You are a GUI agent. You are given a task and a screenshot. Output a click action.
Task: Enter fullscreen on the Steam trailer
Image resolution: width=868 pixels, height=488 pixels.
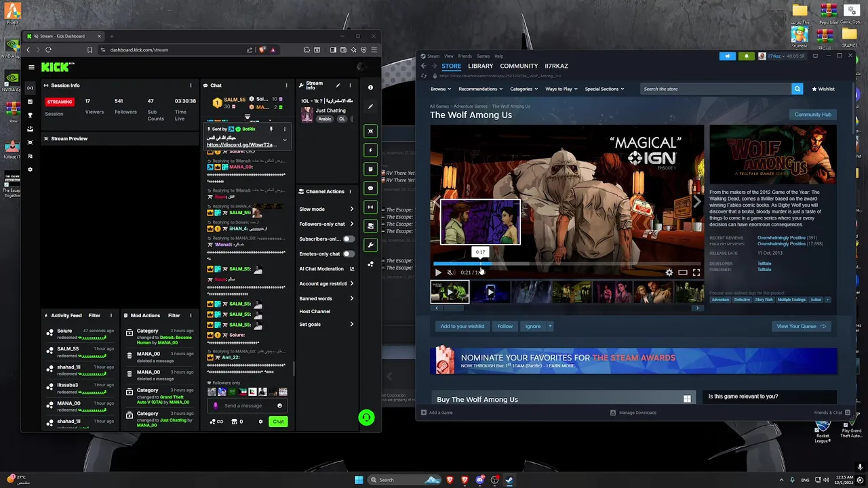696,272
